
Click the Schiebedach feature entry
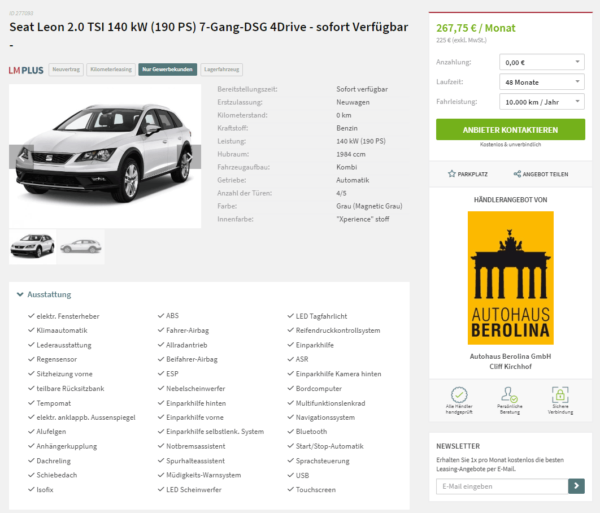point(57,475)
